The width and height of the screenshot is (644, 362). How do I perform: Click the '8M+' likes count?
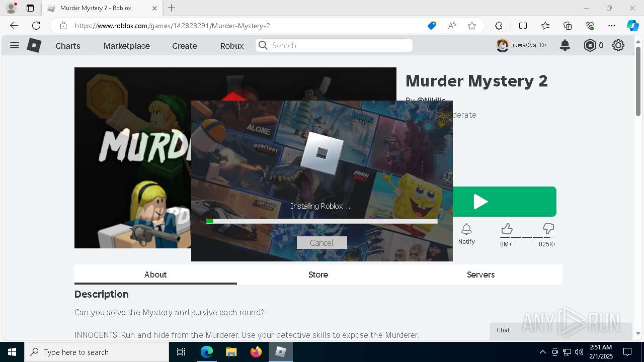(506, 244)
